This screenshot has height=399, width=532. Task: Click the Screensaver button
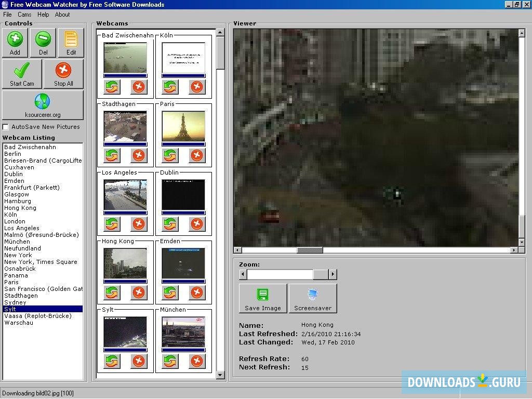[313, 299]
